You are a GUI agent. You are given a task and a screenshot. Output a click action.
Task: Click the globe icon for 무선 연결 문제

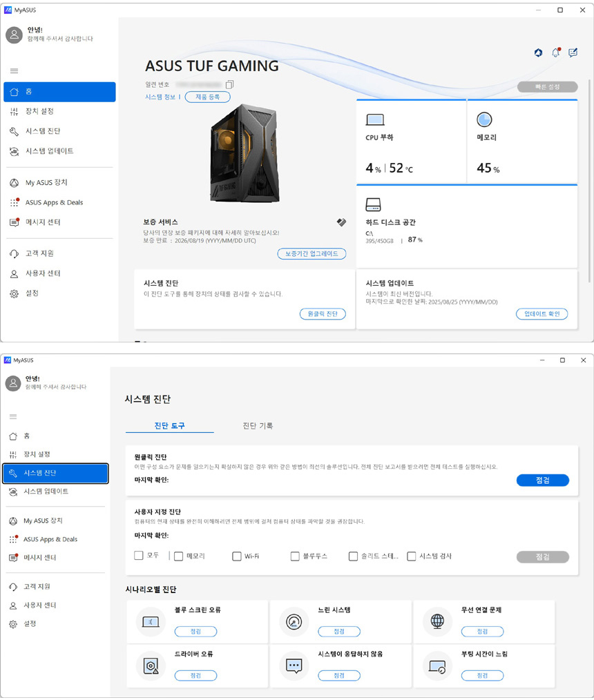[x=437, y=621]
